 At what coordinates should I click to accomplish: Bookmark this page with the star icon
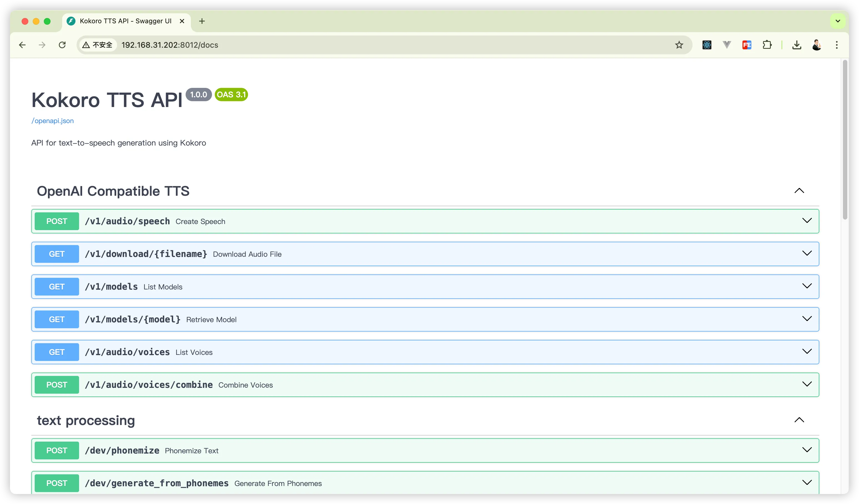click(679, 45)
